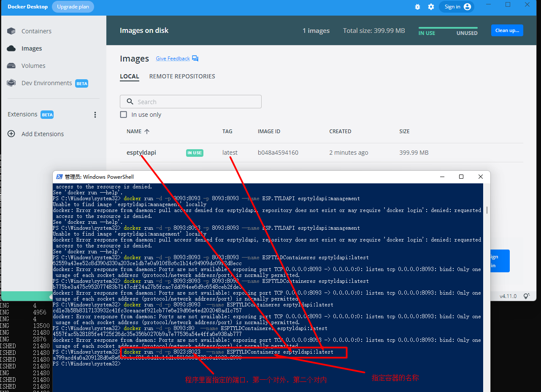Image resolution: width=541 pixels, height=392 pixels.
Task: Enable the In use only checkbox
Action: coord(124,115)
